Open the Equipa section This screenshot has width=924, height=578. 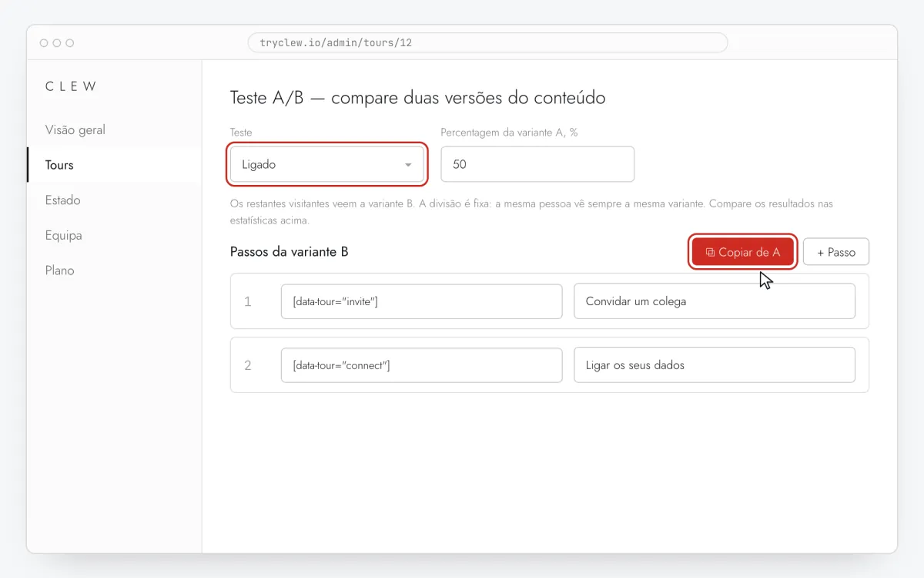[x=64, y=235]
